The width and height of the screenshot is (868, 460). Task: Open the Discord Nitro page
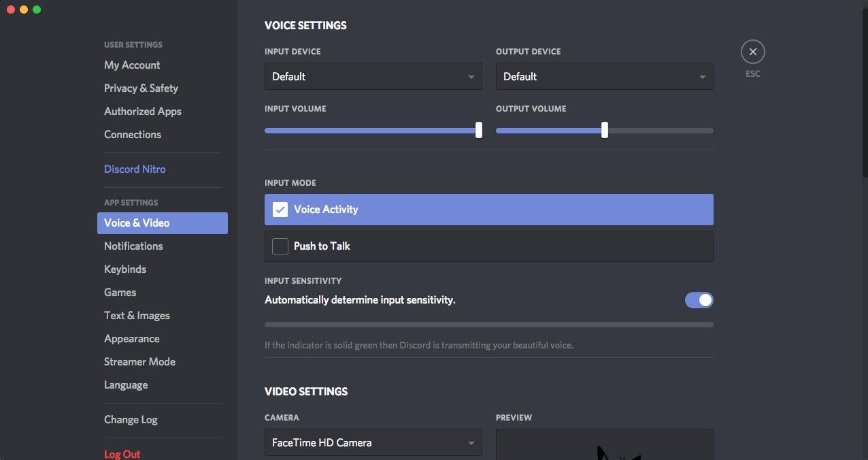(135, 169)
